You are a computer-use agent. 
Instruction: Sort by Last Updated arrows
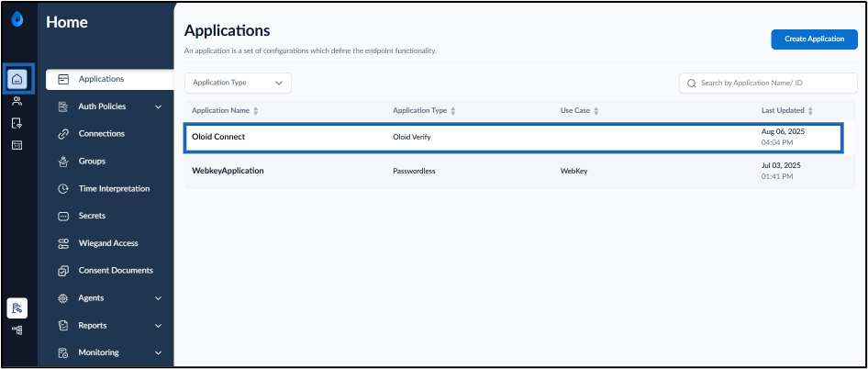pos(810,111)
